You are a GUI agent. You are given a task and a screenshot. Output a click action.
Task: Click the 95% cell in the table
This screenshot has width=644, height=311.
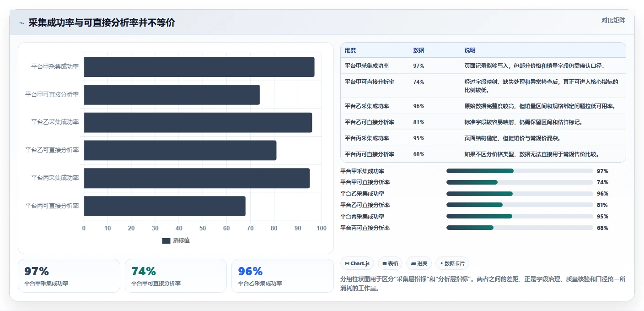419,138
